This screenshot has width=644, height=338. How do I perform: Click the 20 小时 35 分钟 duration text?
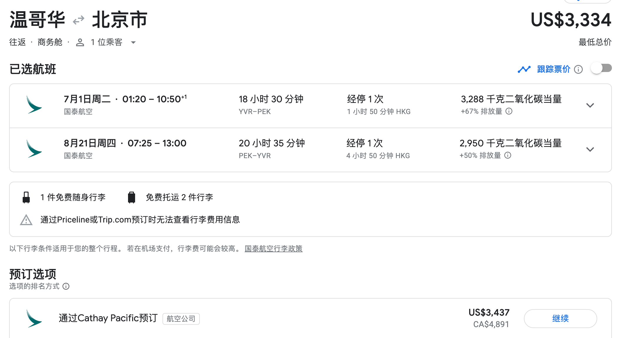pos(272,143)
